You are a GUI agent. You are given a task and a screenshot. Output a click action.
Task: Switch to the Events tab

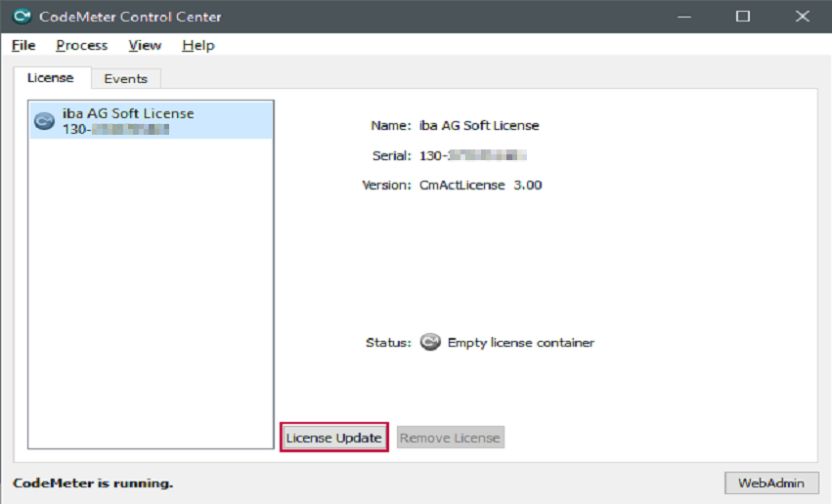click(126, 78)
